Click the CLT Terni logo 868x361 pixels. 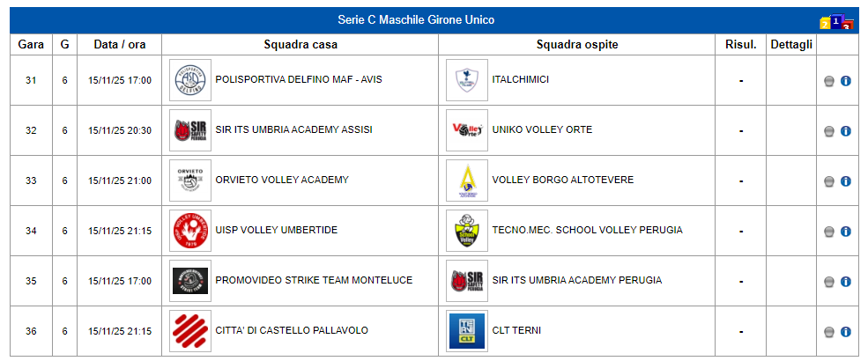(465, 331)
